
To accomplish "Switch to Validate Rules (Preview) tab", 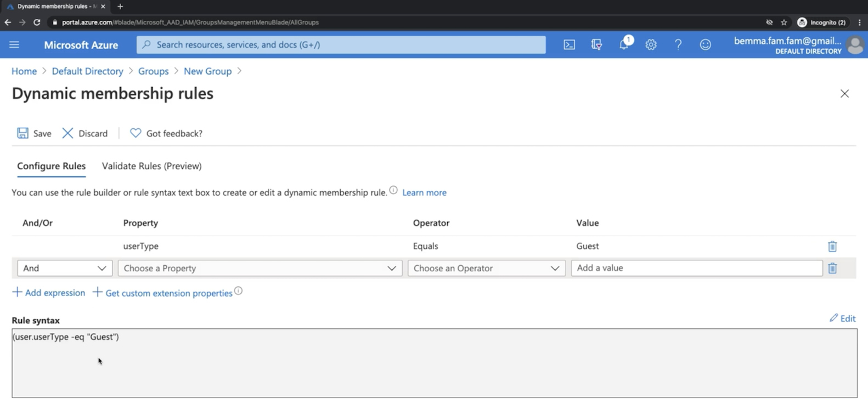I will [152, 166].
